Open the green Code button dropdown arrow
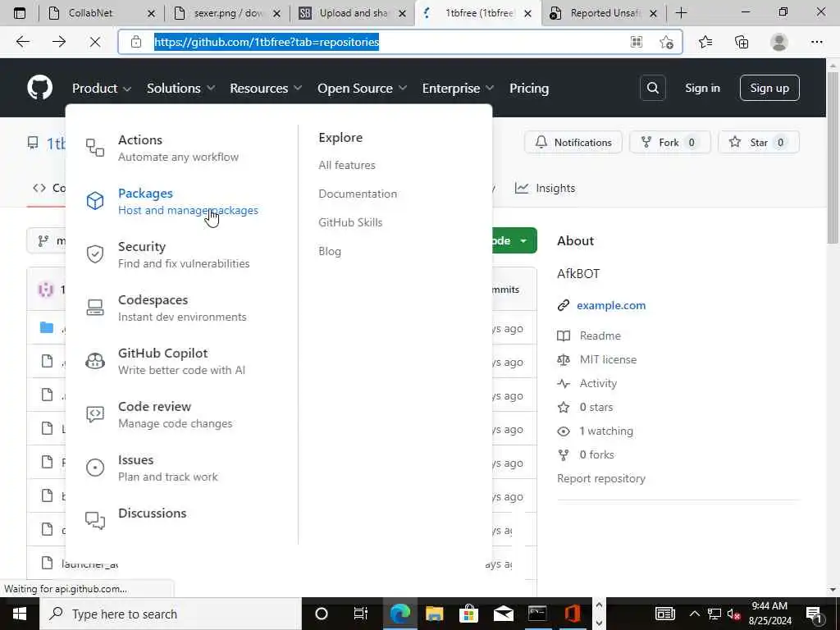The image size is (840, 630). click(523, 241)
